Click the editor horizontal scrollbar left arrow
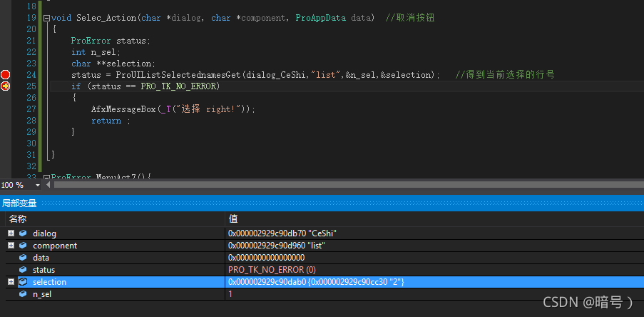644x317 pixels. click(48, 185)
